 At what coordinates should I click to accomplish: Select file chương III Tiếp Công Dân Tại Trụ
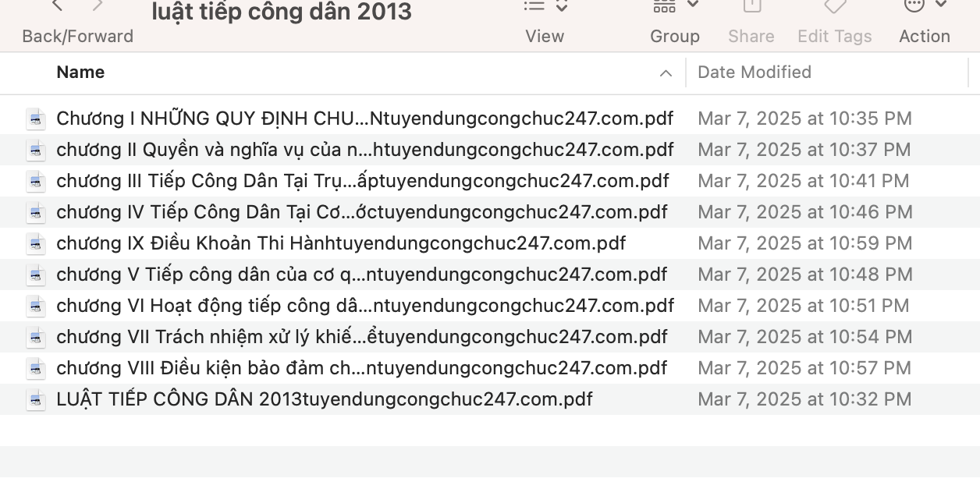(x=363, y=181)
